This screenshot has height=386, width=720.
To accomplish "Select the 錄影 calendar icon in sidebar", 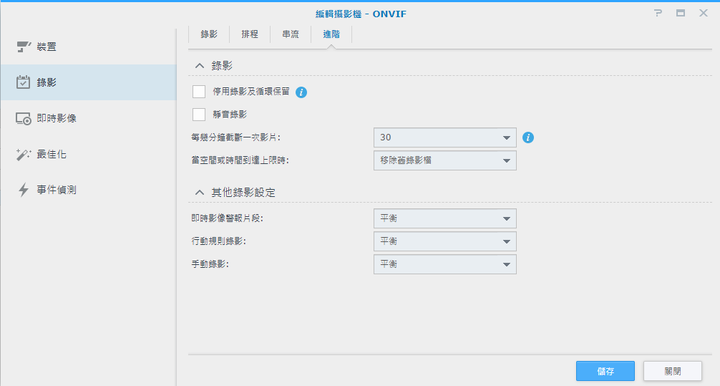I will click(23, 82).
